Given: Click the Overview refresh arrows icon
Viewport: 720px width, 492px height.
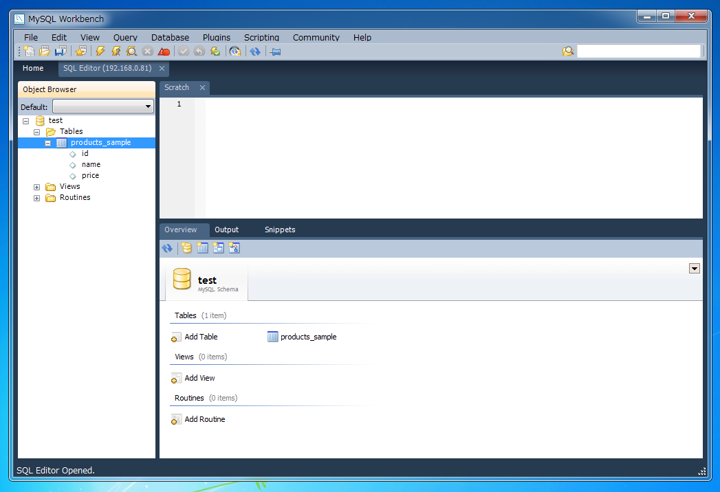Looking at the screenshot, I should (x=167, y=249).
